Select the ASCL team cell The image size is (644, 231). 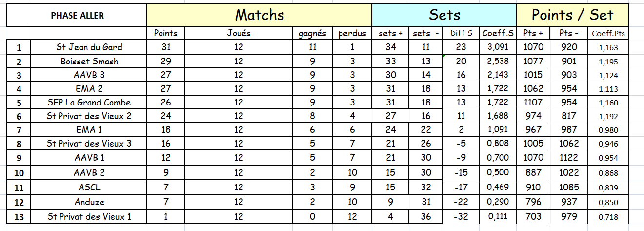[x=89, y=187]
